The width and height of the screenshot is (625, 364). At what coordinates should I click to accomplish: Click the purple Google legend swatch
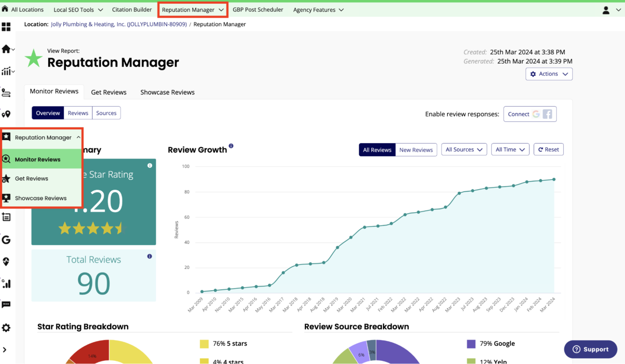(471, 344)
